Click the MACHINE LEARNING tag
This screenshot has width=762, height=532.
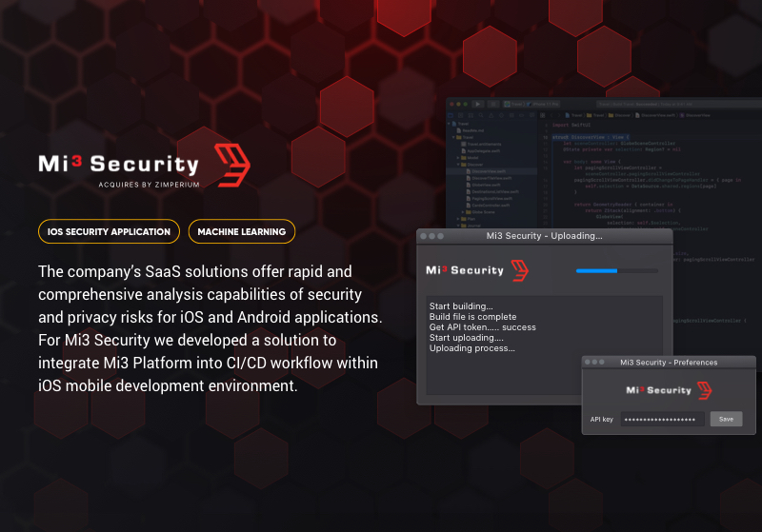point(242,231)
